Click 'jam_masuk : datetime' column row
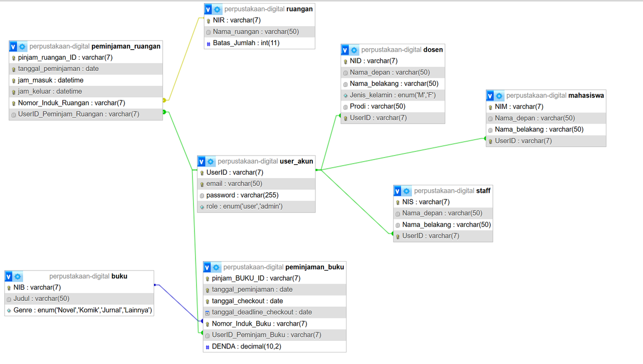 click(x=86, y=80)
